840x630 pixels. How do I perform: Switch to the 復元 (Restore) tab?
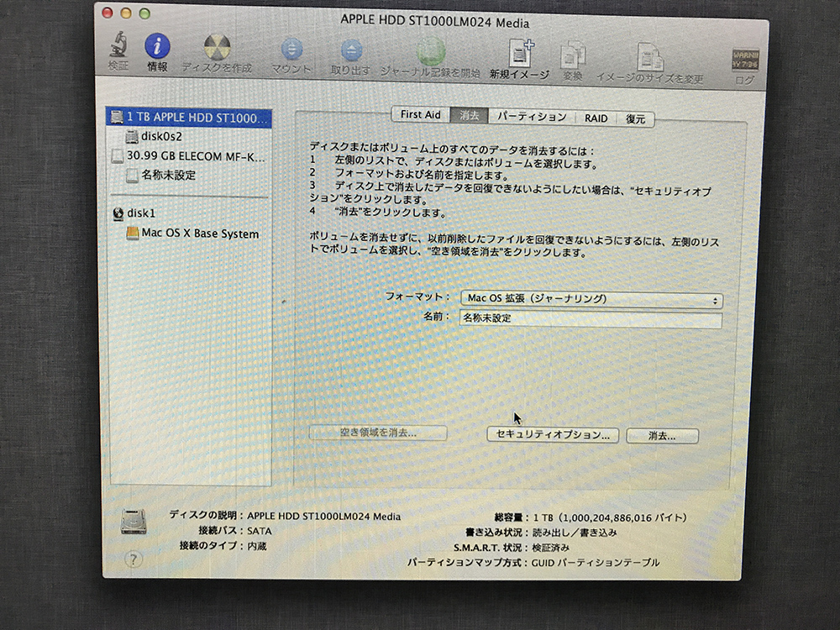(635, 119)
